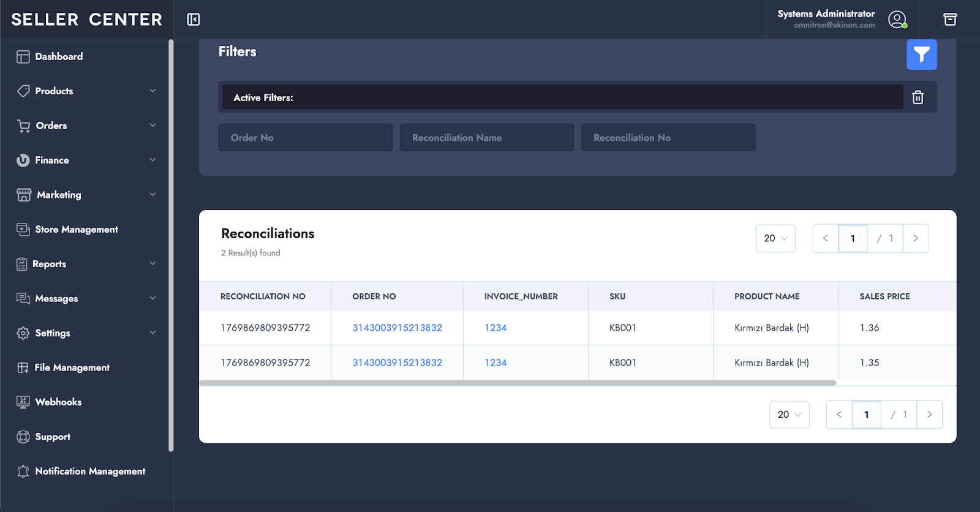Clear active filters with the trash icon
This screenshot has height=512, width=980.
(x=918, y=97)
